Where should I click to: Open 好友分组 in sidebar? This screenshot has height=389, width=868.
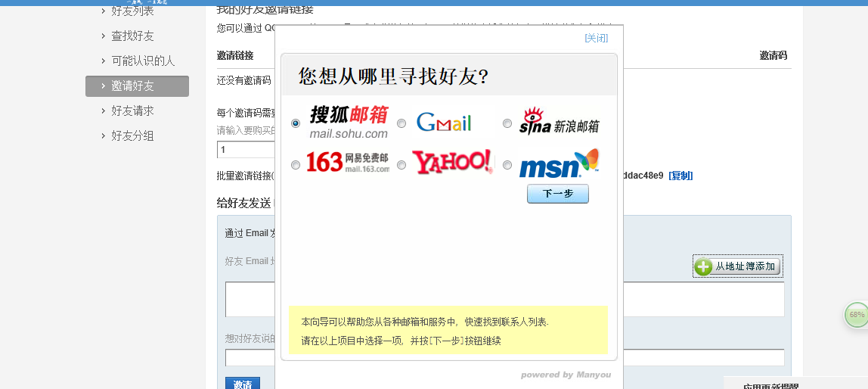132,135
